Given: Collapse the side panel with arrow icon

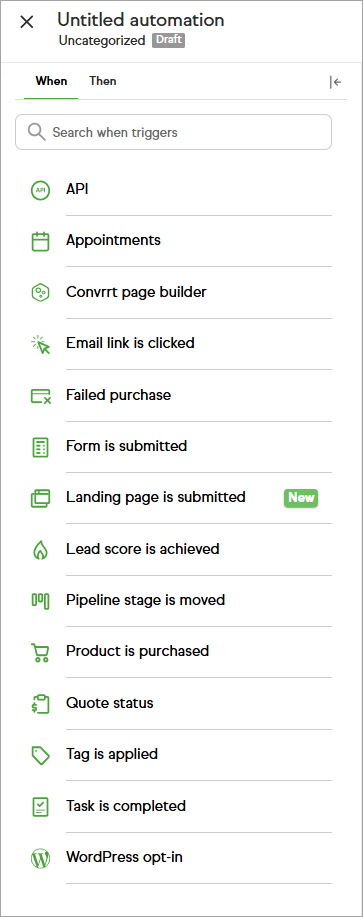Looking at the screenshot, I should click(335, 82).
